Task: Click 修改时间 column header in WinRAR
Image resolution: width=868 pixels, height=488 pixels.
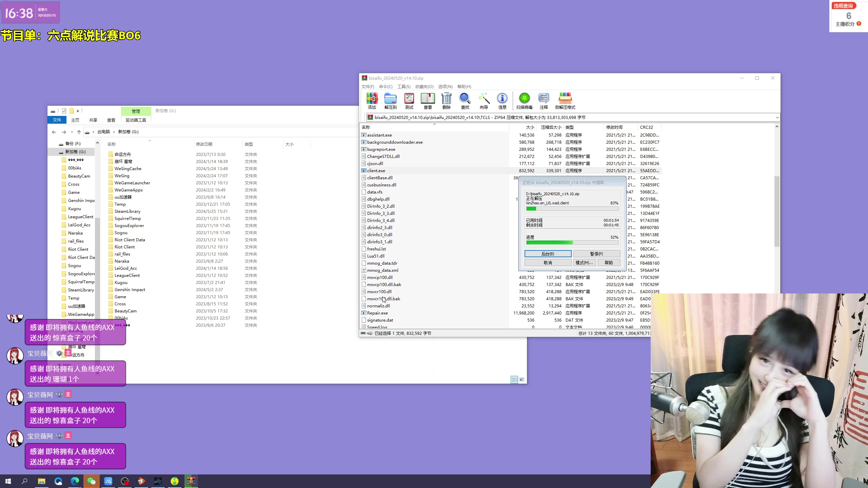Action: pyautogui.click(x=621, y=127)
